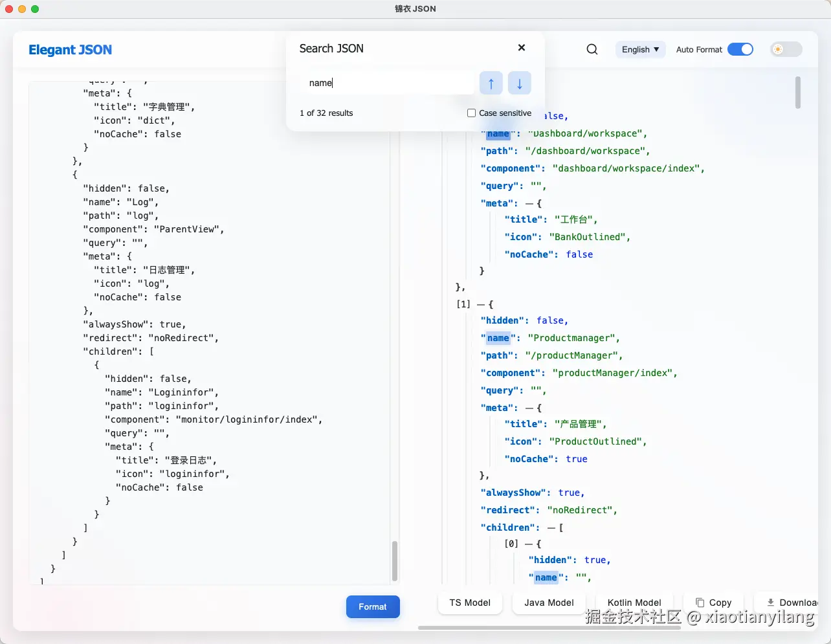Click the "1 of 32 results" counter
The height and width of the screenshot is (644, 831).
(x=326, y=113)
